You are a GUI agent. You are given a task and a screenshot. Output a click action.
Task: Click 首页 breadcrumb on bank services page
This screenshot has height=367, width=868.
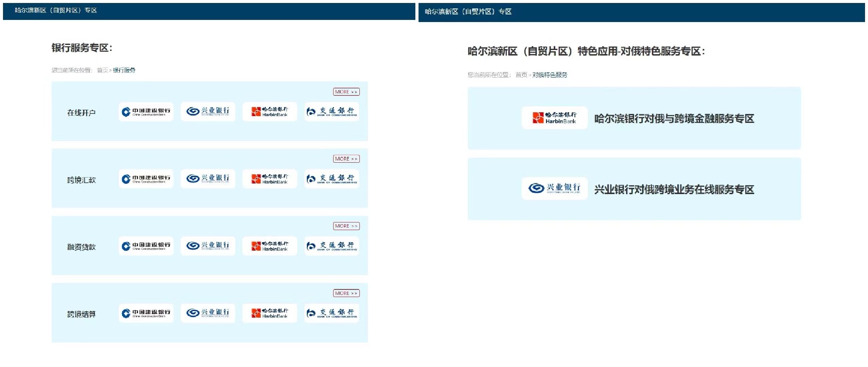click(x=102, y=70)
